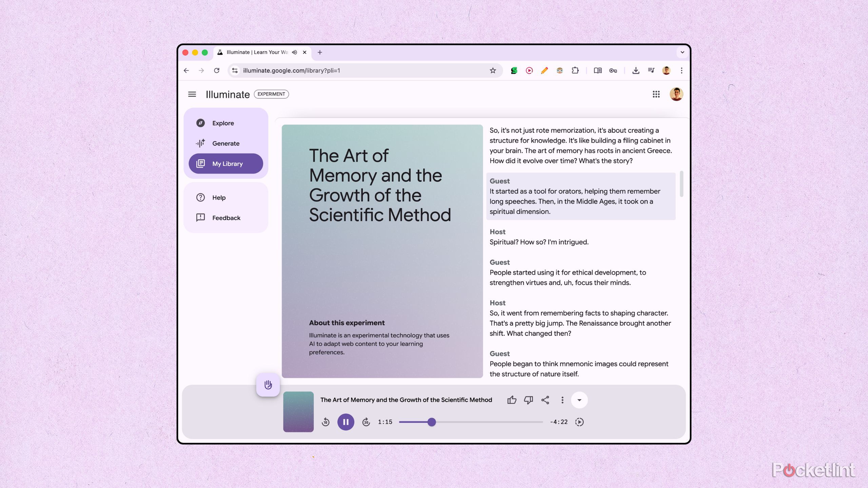Click the audio progress slider thumb

pyautogui.click(x=432, y=422)
